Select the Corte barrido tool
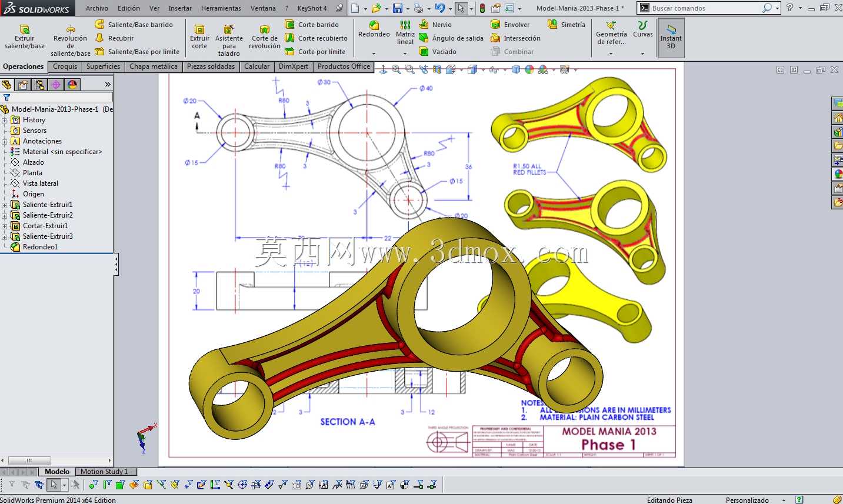 click(x=312, y=25)
